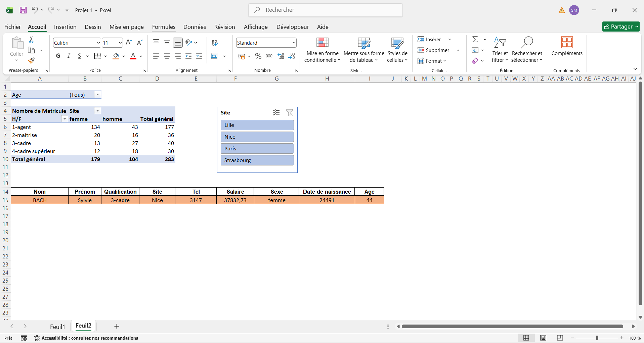Image resolution: width=644 pixels, height=343 pixels.
Task: Click the Format Painter brush icon
Action: tap(31, 60)
